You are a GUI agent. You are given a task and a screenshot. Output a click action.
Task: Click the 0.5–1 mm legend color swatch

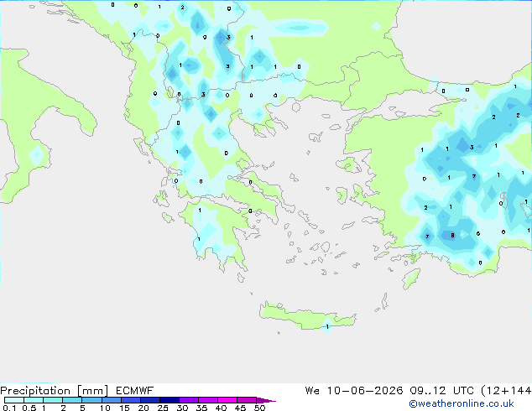pos(34,400)
